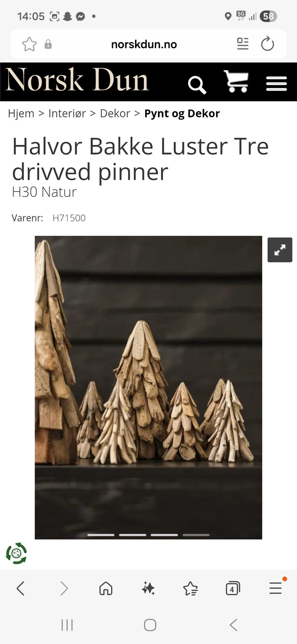297x644 pixels.
Task: Open the browser home page
Action: coord(106,588)
